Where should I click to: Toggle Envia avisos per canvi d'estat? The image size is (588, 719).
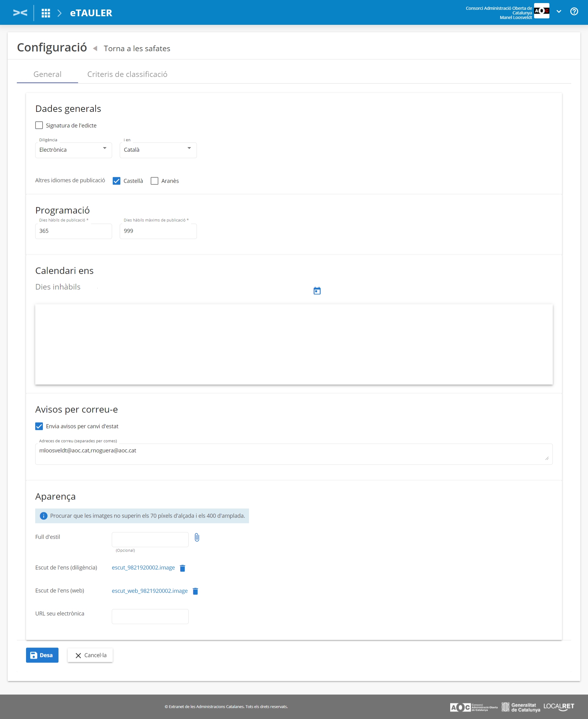coord(39,426)
